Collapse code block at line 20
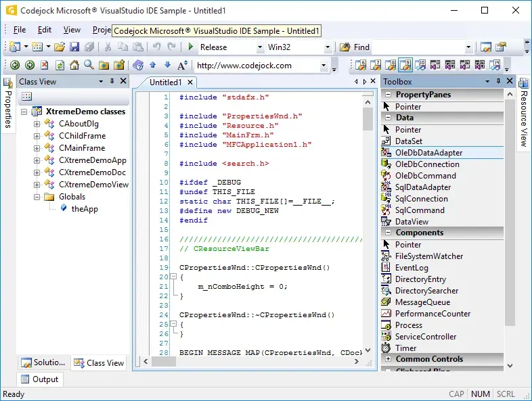 coord(173,277)
